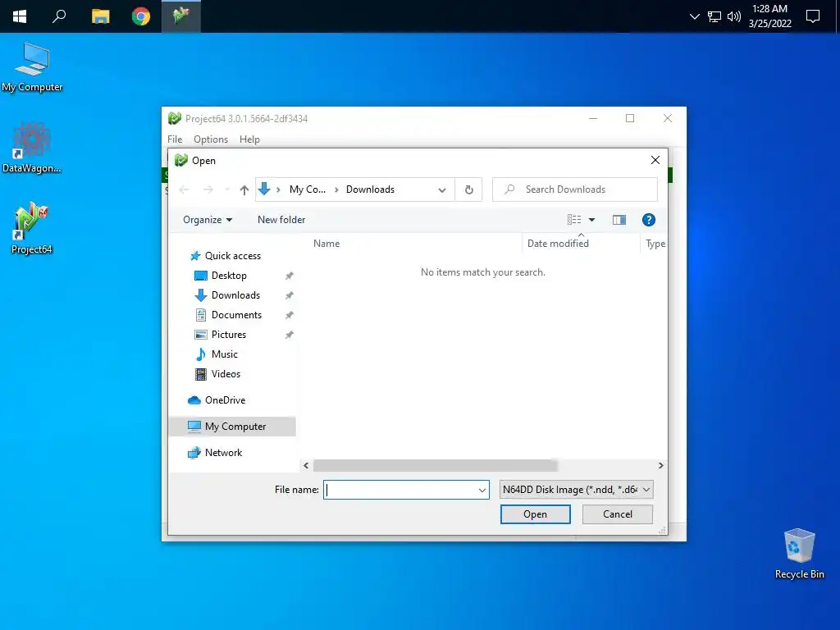Select Videos in the navigation pane
Screen dimensions: 840x630
(226, 374)
